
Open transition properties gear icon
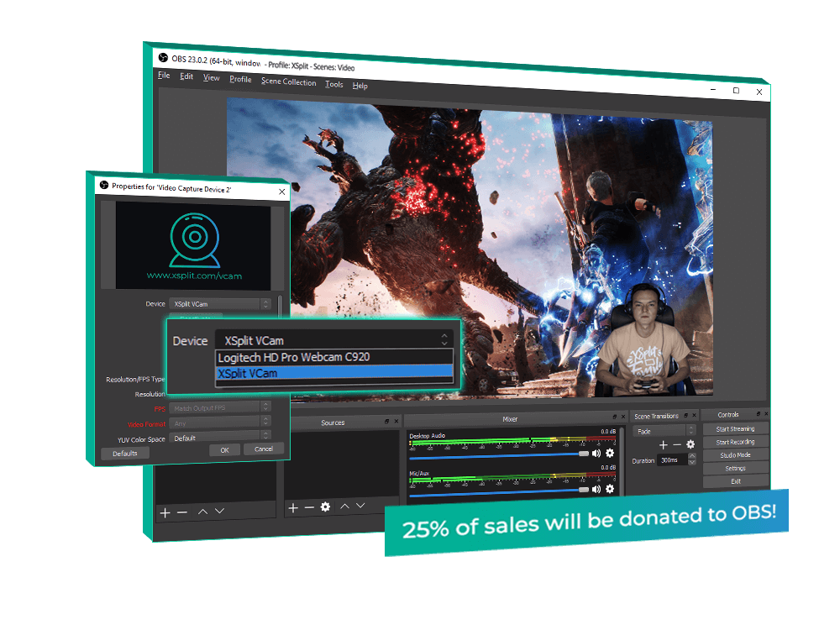[690, 444]
